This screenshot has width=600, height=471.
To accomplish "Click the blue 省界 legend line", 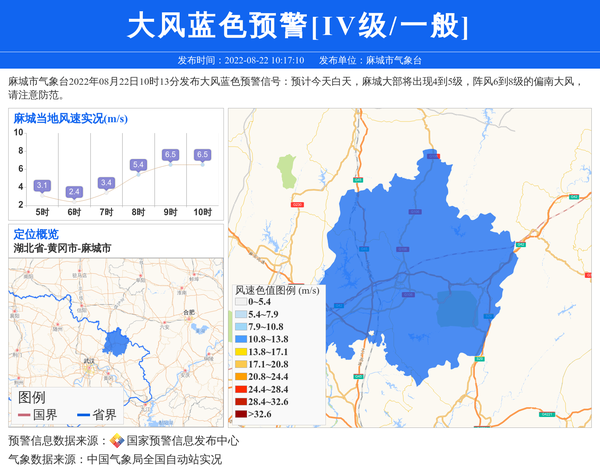I will (x=82, y=415).
